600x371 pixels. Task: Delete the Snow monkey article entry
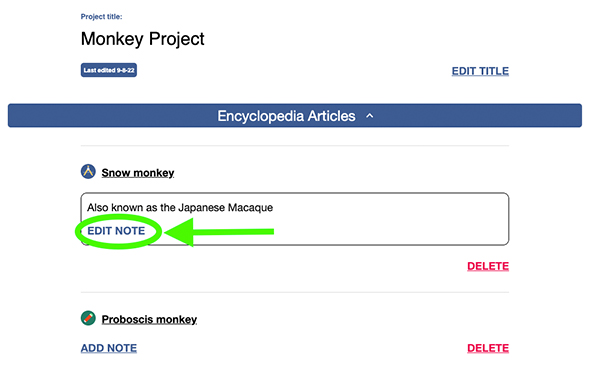(488, 266)
